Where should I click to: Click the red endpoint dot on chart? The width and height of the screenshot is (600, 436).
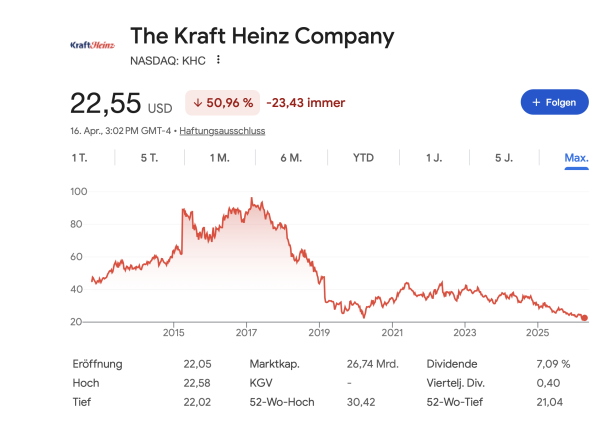point(584,318)
